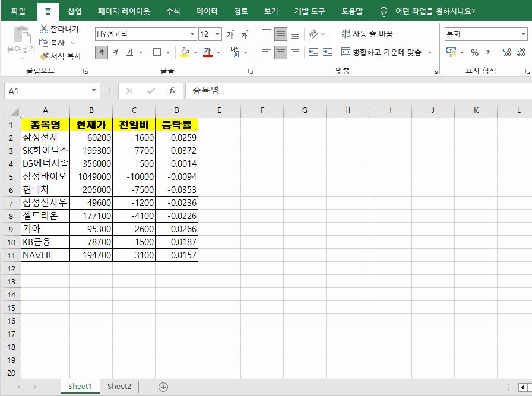The width and height of the screenshot is (532, 396).
Task: Switch to the 데이터 (Data) tab
Action: coord(207,11)
